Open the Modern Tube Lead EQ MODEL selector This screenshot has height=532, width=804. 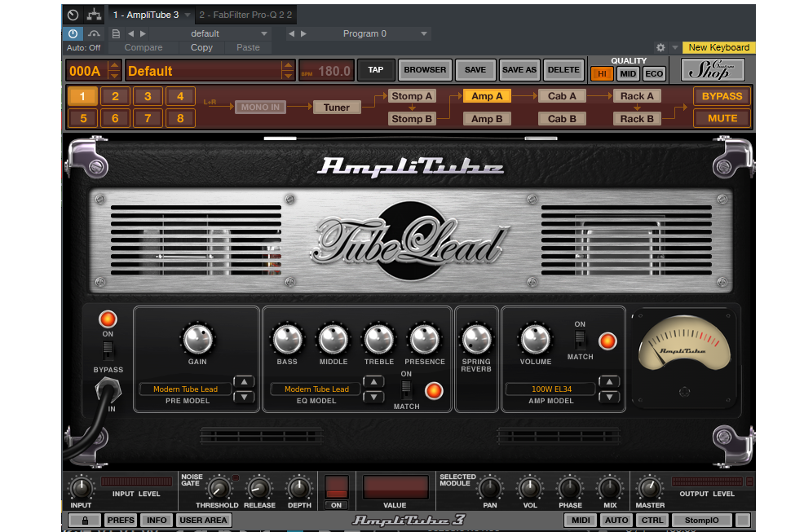click(316, 389)
